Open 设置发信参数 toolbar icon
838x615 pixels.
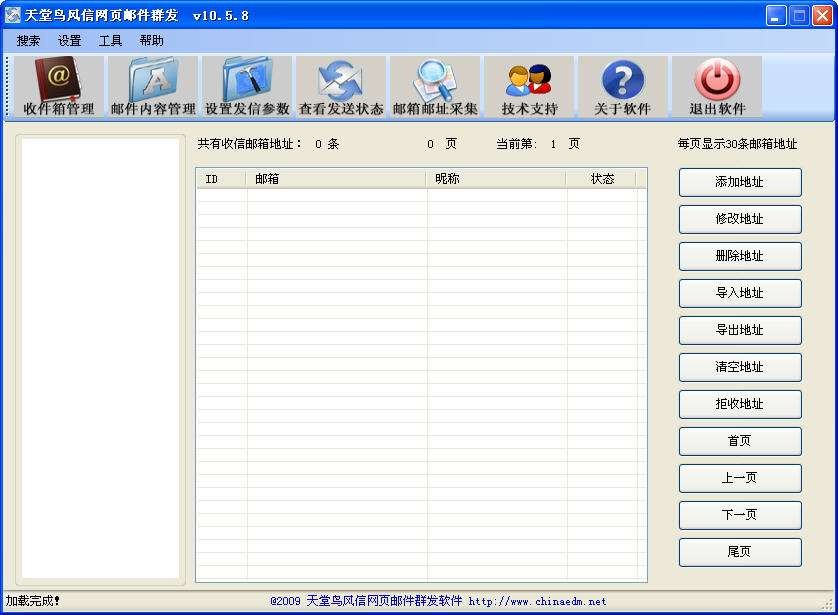tap(247, 87)
